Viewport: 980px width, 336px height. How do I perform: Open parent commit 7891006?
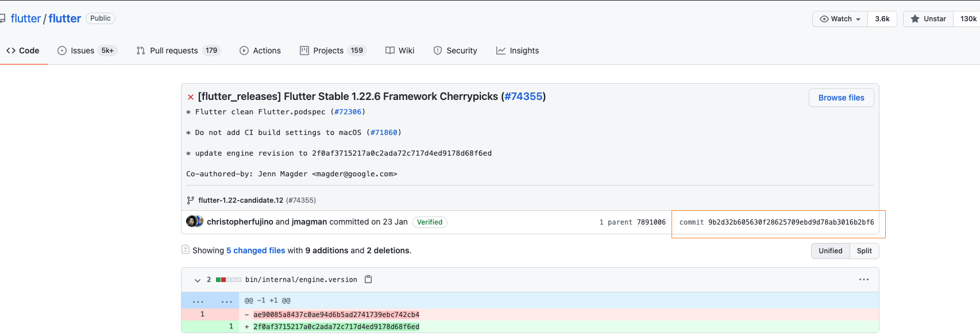(651, 222)
